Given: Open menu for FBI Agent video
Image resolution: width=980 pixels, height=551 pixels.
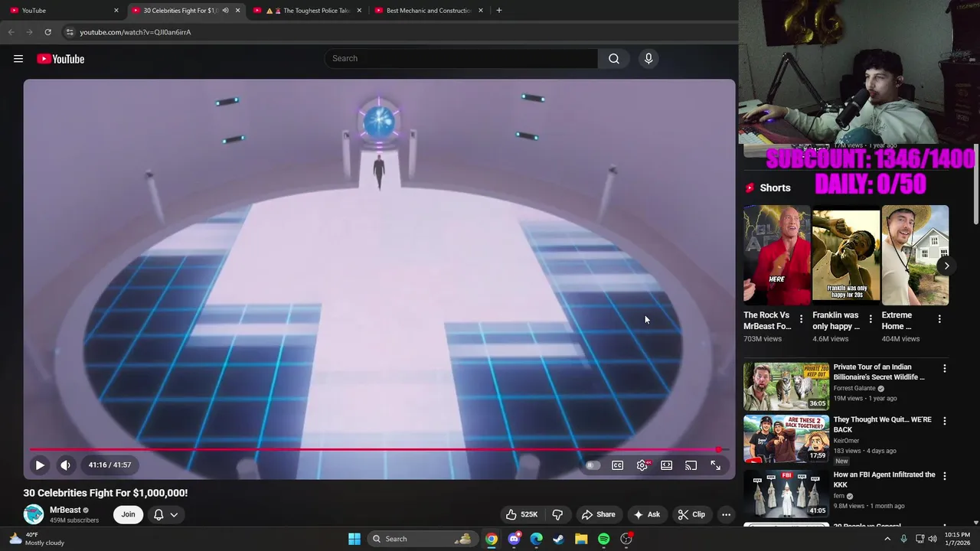Looking at the screenshot, I should pos(945,476).
